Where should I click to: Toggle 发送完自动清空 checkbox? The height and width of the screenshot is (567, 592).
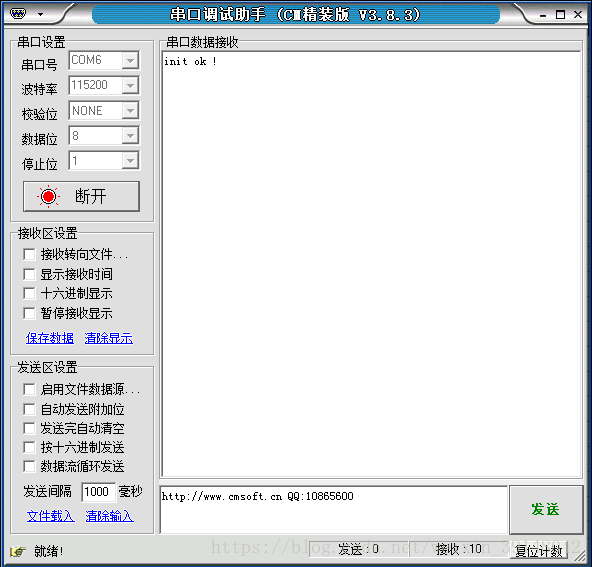[x=29, y=428]
